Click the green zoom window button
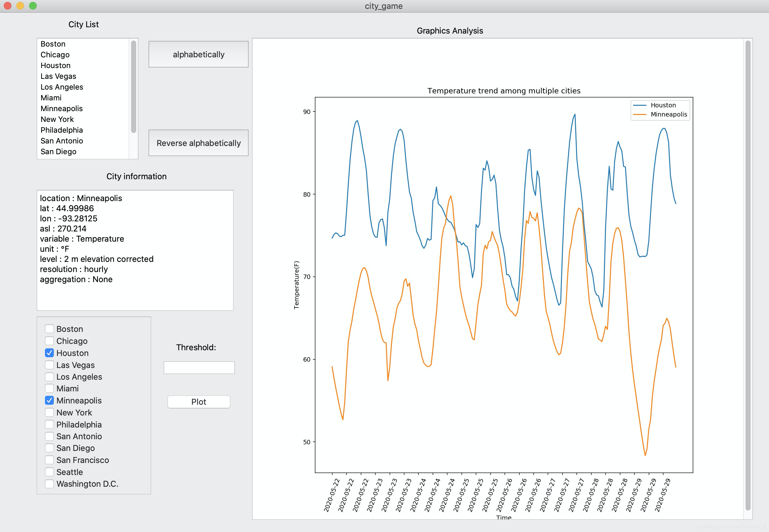Screen dimensions: 769x532 click(x=33, y=6)
